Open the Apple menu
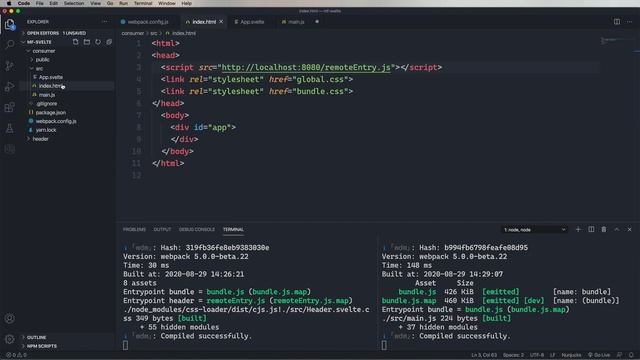This screenshot has height=360, width=640. click(9, 3)
